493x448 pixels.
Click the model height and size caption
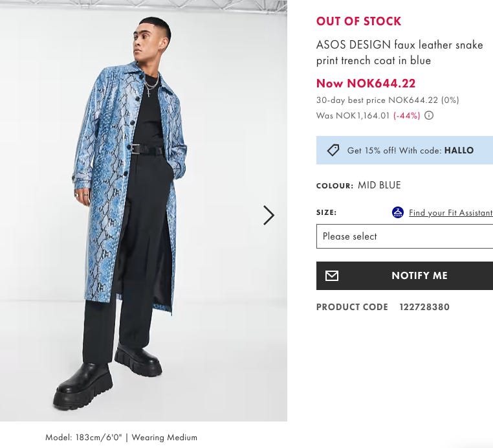tap(121, 438)
